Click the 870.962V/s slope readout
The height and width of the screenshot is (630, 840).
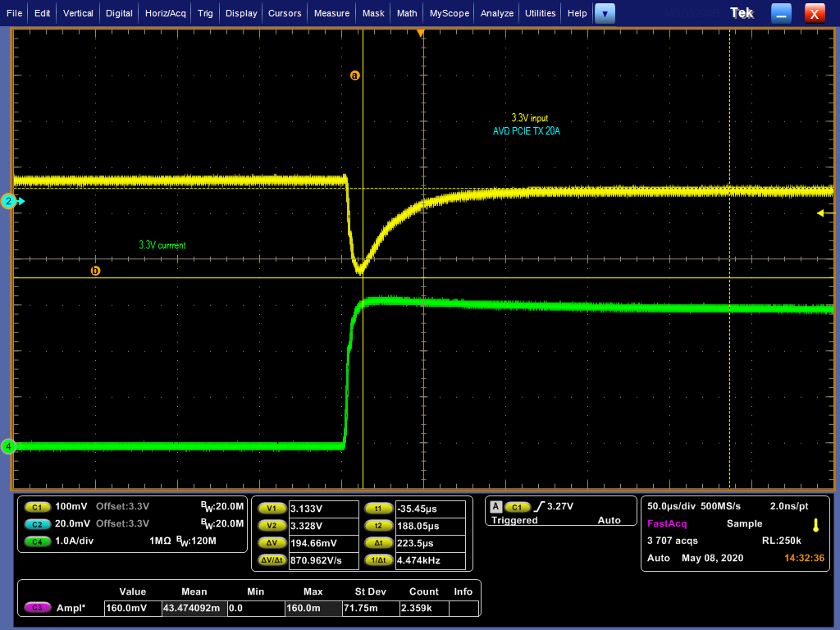(323, 560)
